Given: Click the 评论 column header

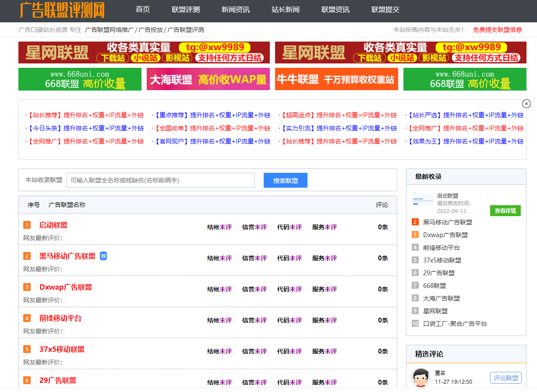Looking at the screenshot, I should point(382,205).
